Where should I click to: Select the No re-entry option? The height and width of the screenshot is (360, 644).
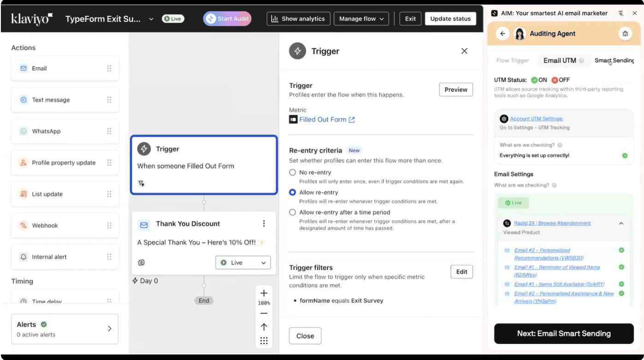click(x=292, y=172)
